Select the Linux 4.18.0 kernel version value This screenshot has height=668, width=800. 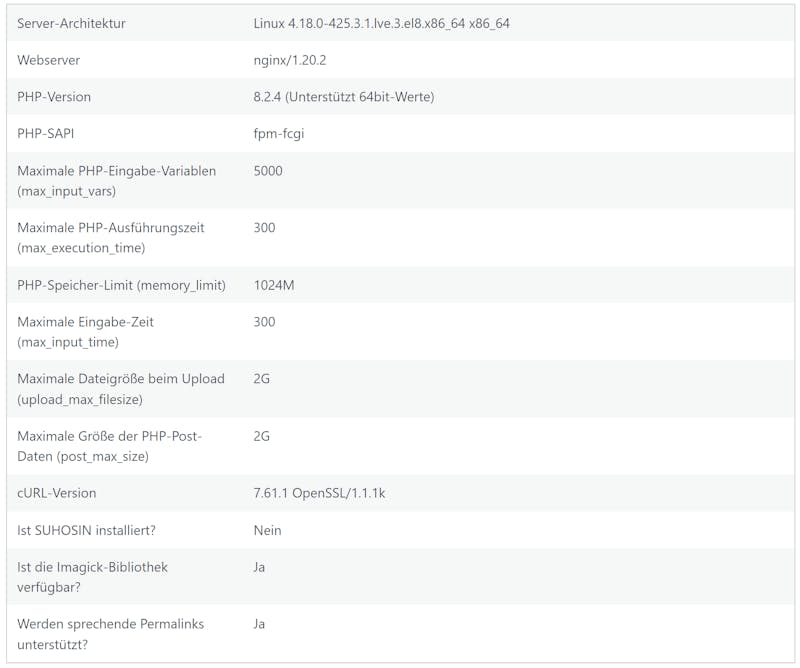point(381,23)
